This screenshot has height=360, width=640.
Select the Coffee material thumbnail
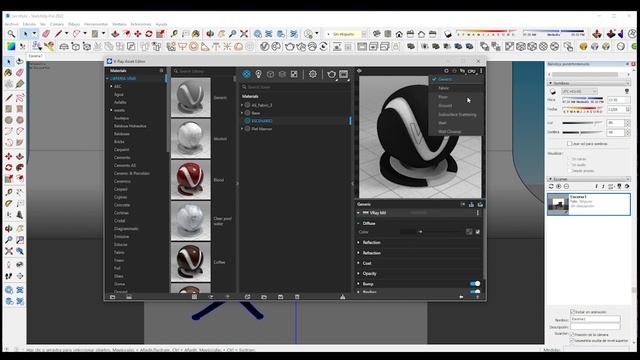191,262
